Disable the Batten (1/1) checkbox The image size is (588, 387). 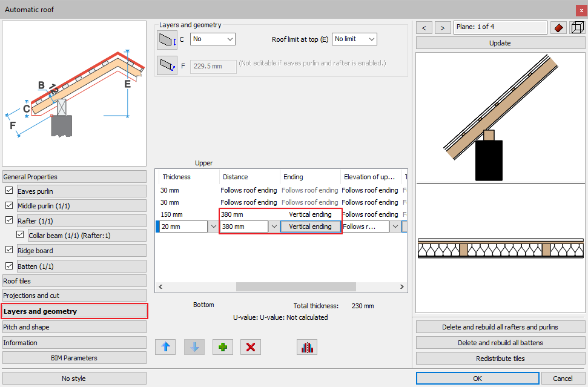pyautogui.click(x=9, y=266)
